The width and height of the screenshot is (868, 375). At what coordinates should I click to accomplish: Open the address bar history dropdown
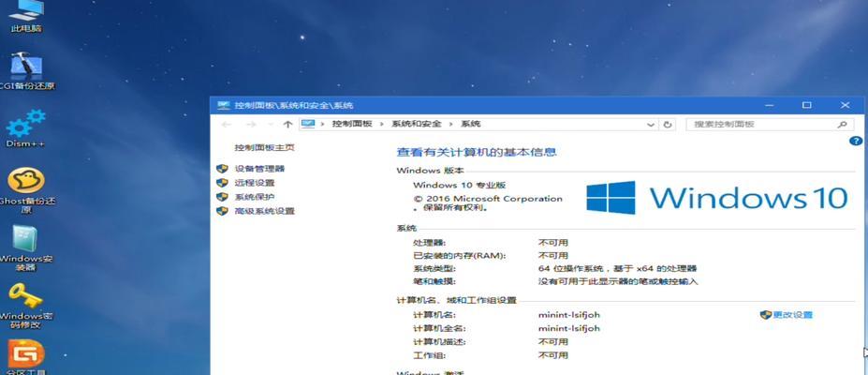651,125
